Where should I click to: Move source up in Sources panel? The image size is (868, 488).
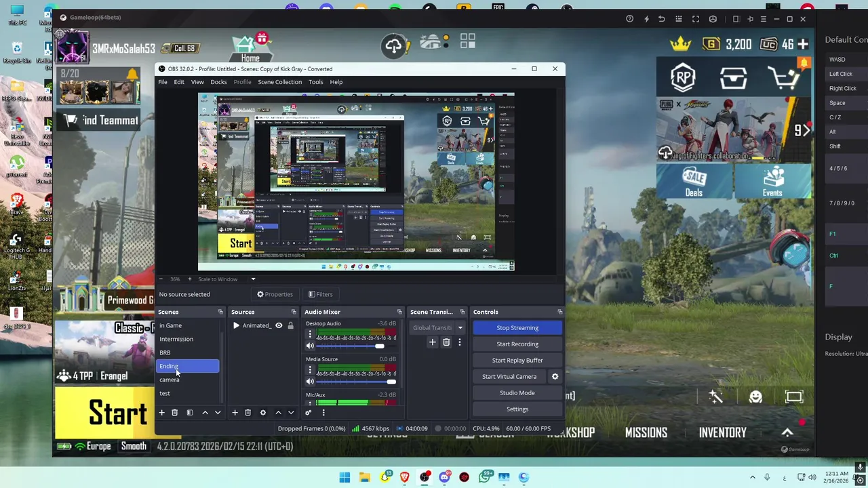tap(278, 413)
